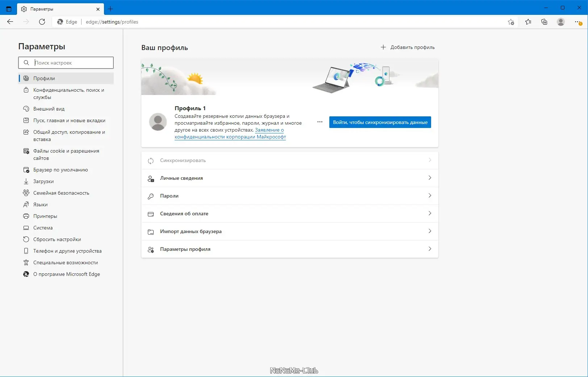The image size is (588, 377).
Task: Go to Загрузки settings section
Action: tap(66, 181)
